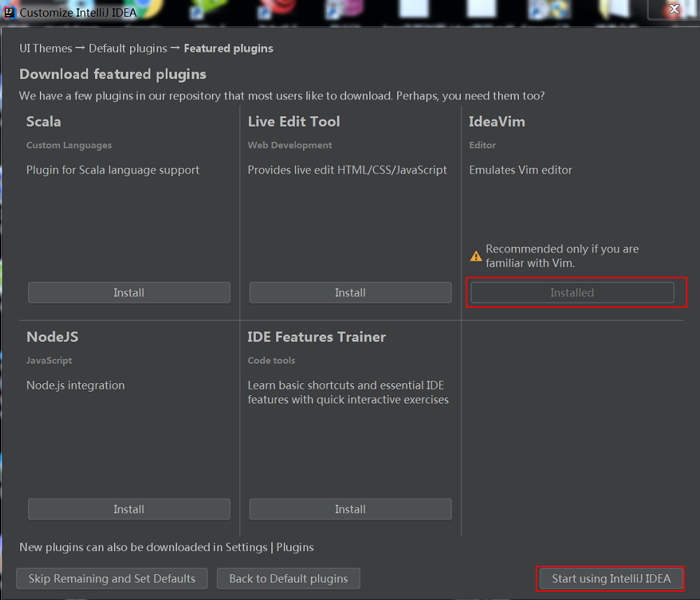The height and width of the screenshot is (600, 700).
Task: Install the NodeJS plugin
Action: (x=129, y=509)
